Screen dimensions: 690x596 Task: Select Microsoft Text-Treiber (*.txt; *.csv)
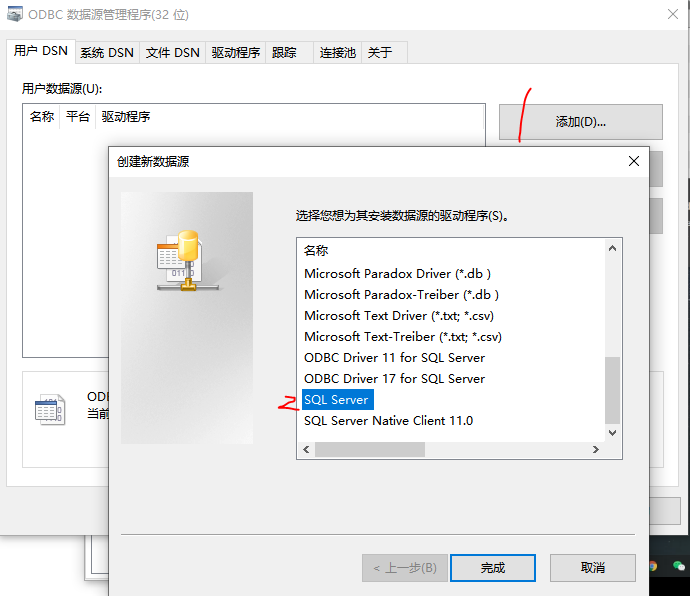[x=403, y=337]
